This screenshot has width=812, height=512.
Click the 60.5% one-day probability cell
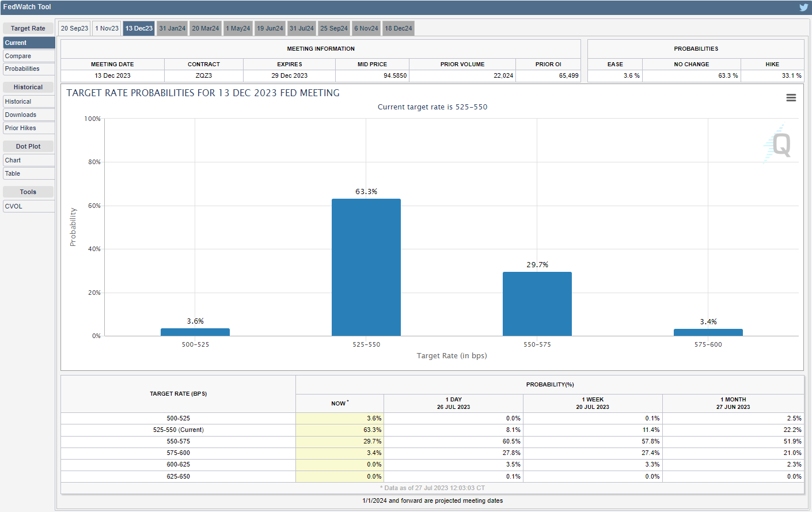453,441
